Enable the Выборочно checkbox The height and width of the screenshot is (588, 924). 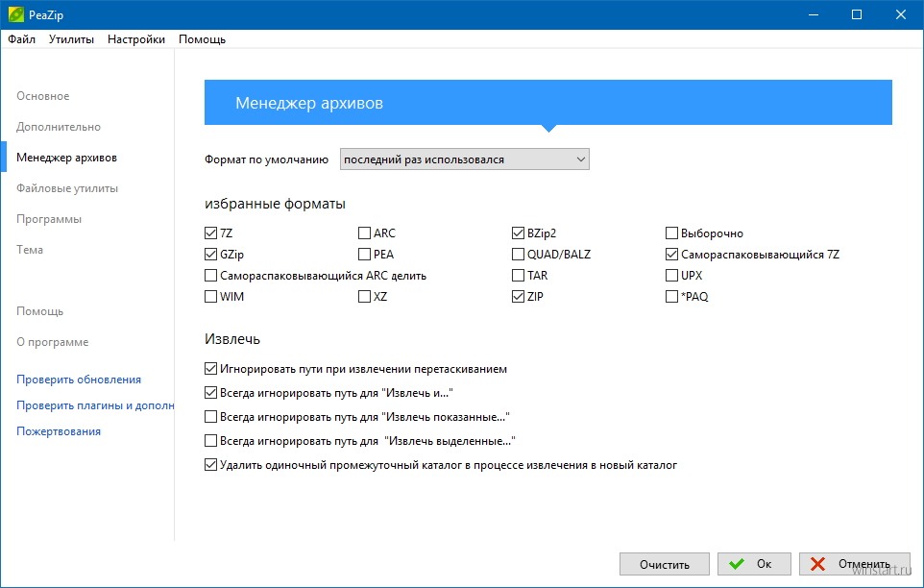671,233
